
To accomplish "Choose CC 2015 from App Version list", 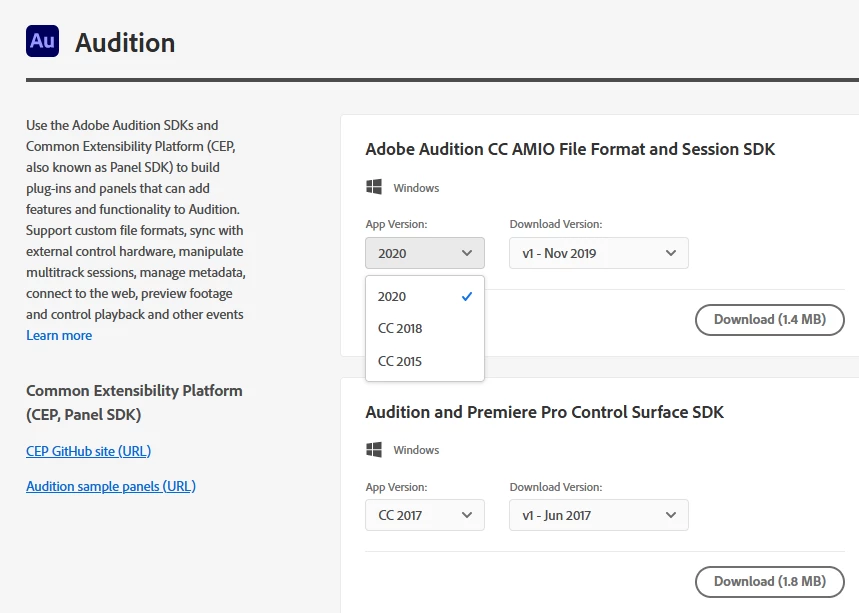I will 400,361.
